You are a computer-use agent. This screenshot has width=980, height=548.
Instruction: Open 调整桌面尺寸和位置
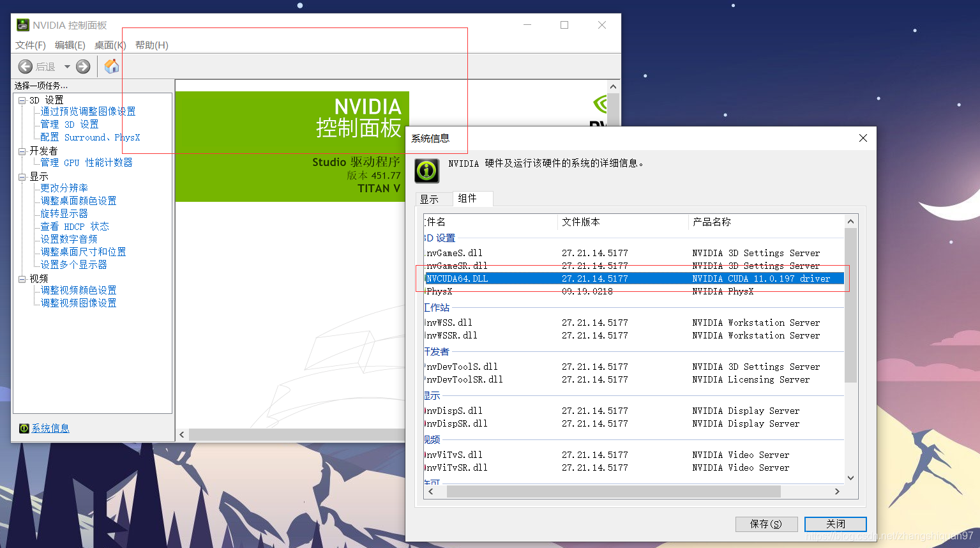click(84, 252)
